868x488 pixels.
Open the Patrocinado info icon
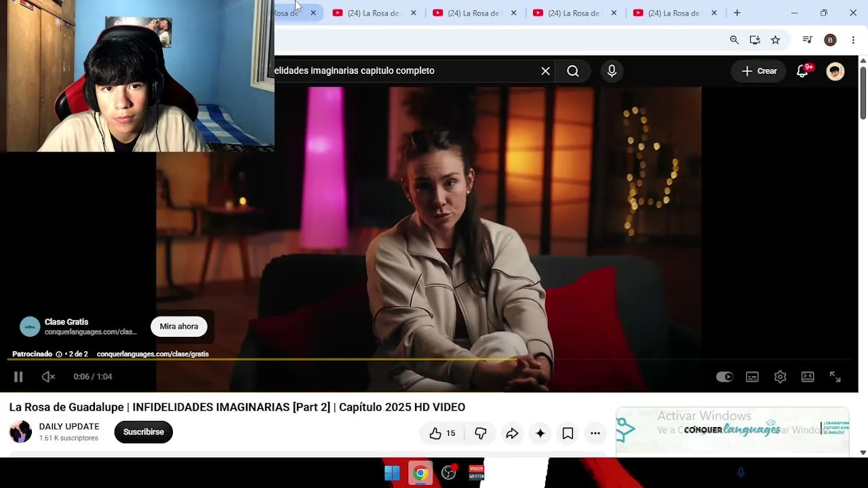(x=59, y=354)
